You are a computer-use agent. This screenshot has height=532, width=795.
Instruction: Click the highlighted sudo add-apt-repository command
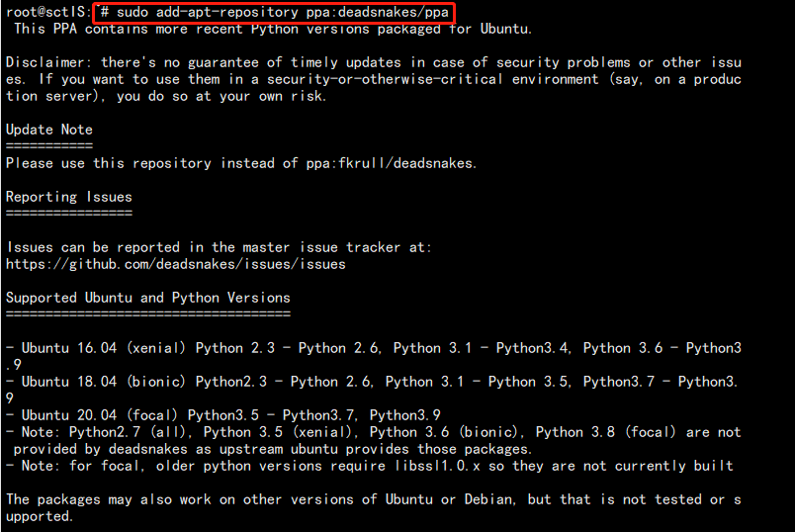point(274,12)
